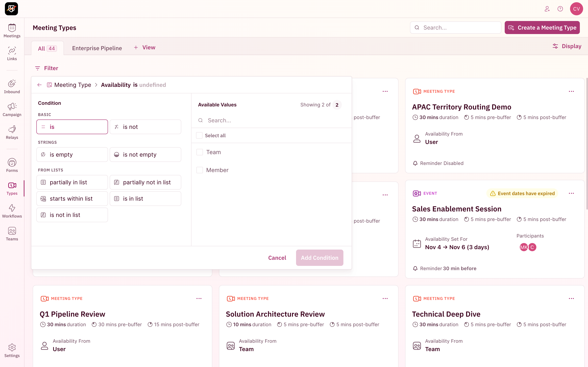Click the back arrow in filter panel
The height and width of the screenshot is (367, 588).
click(39, 85)
